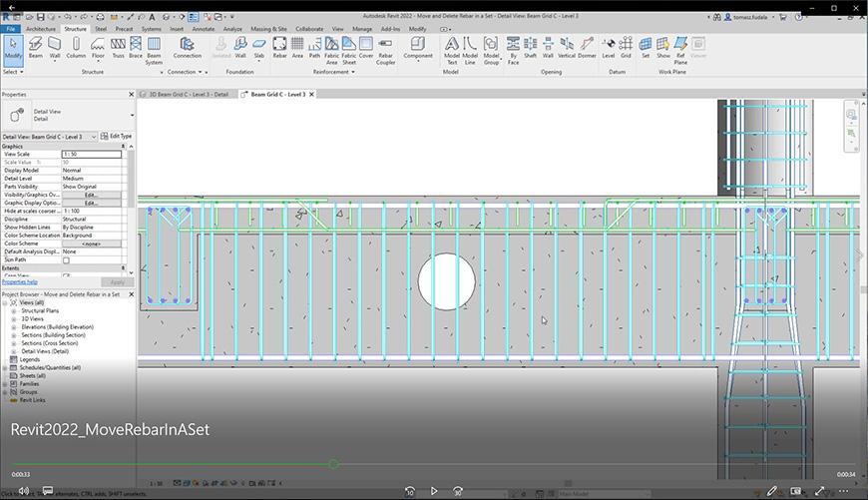Open the File menu

point(11,29)
